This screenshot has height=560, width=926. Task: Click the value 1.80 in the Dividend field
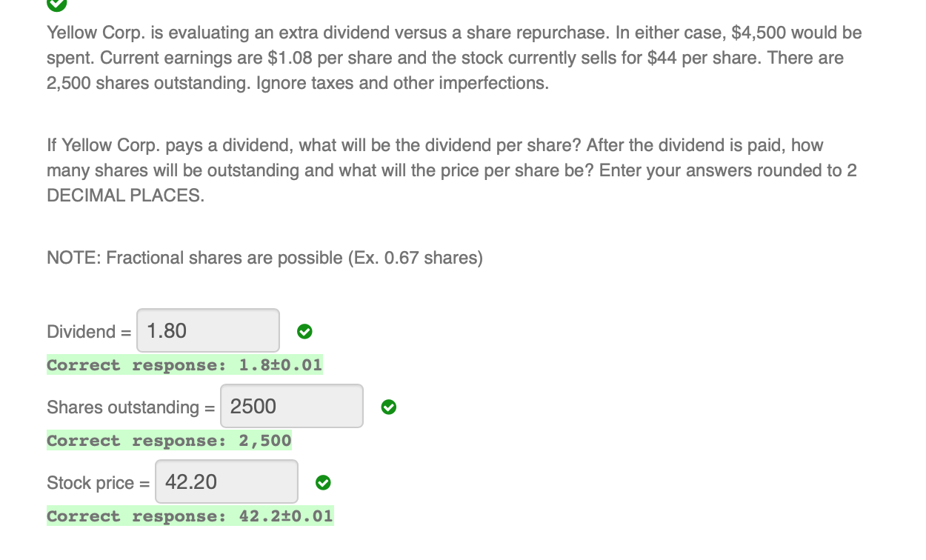point(166,330)
